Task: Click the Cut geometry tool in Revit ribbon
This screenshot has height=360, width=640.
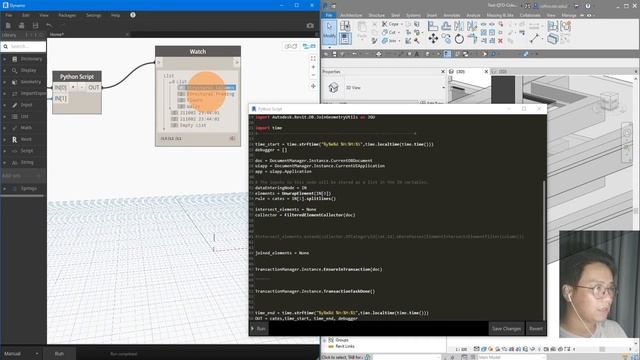Action: pyautogui.click(x=390, y=32)
